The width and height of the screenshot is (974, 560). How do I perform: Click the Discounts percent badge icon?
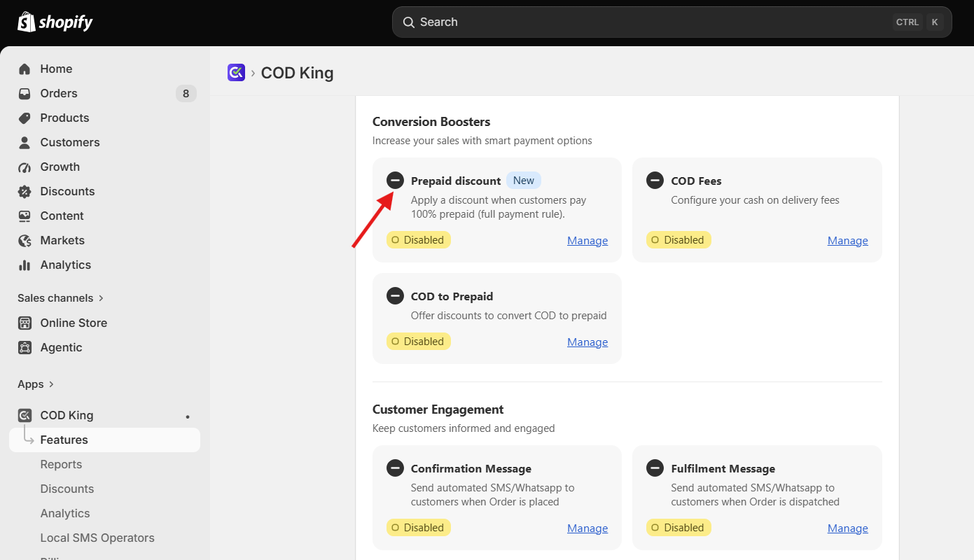pos(25,191)
